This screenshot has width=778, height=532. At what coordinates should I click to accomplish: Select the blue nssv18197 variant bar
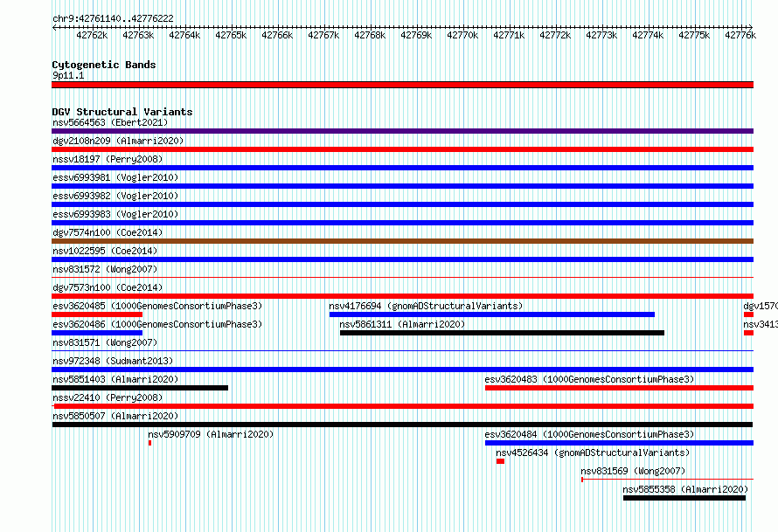(x=402, y=168)
